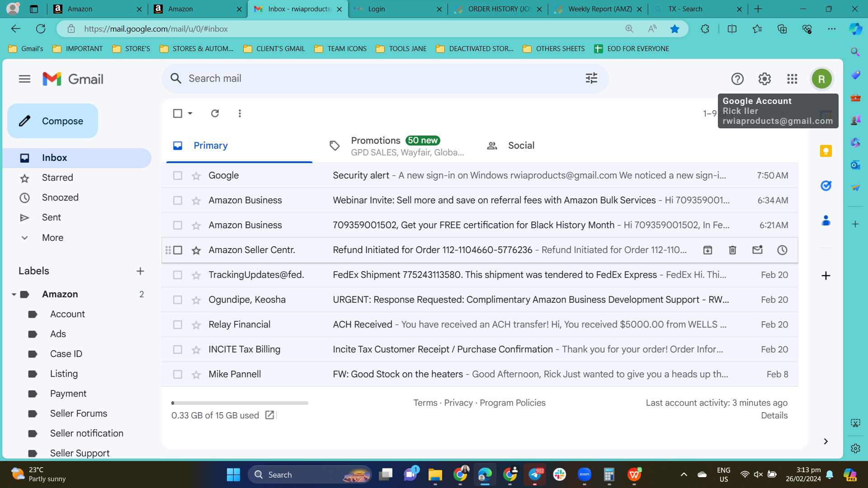
Task: Delete the Refund Initiated email
Action: [x=732, y=250]
